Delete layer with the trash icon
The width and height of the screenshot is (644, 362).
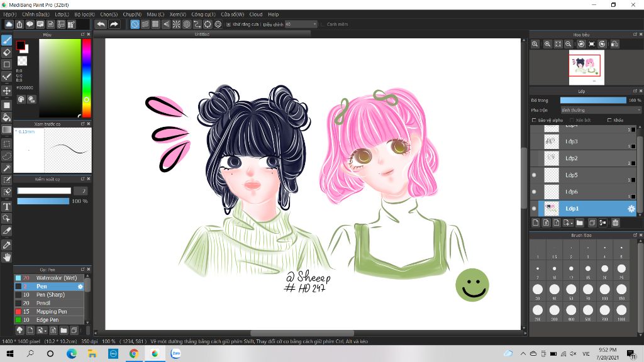point(615,223)
